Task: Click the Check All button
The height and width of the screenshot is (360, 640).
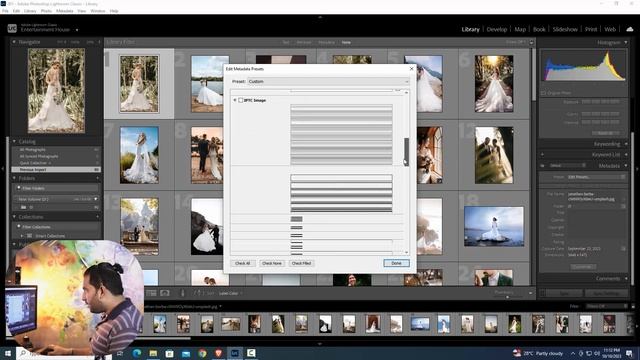Action: click(242, 263)
